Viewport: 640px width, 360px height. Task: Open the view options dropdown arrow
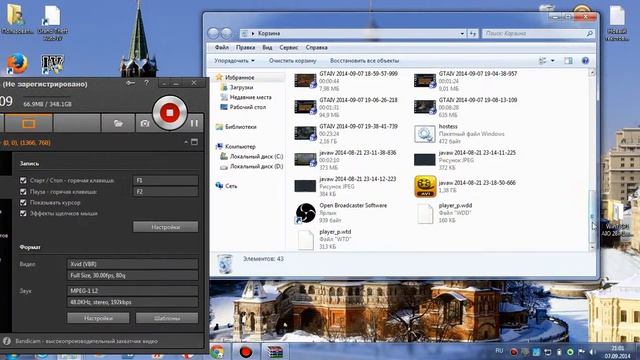(553, 60)
